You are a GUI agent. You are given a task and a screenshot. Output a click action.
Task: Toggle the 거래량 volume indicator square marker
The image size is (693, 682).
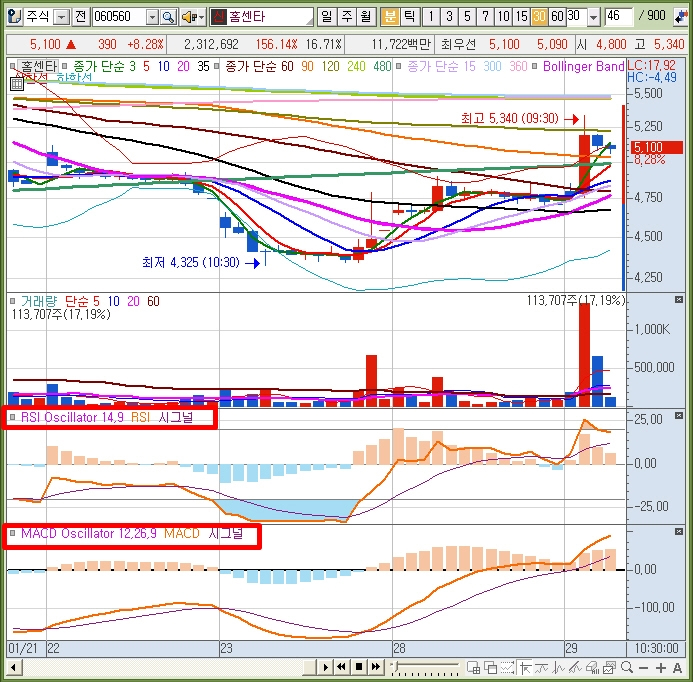tap(12, 300)
